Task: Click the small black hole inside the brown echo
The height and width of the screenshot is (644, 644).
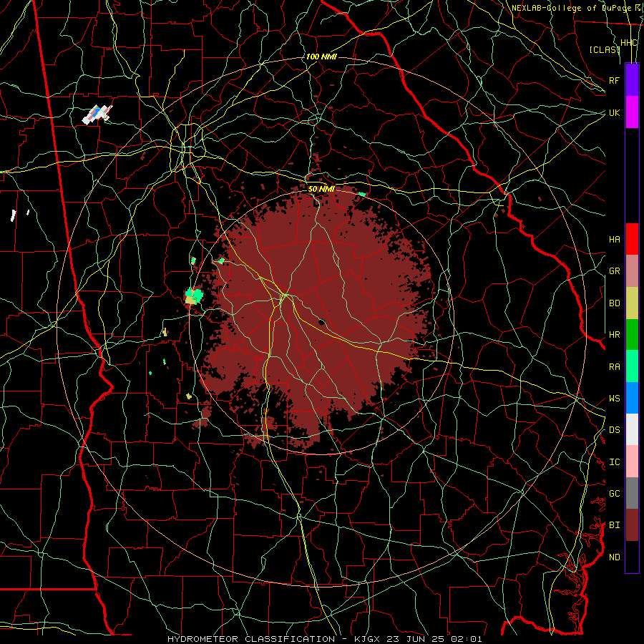Action: [322, 322]
